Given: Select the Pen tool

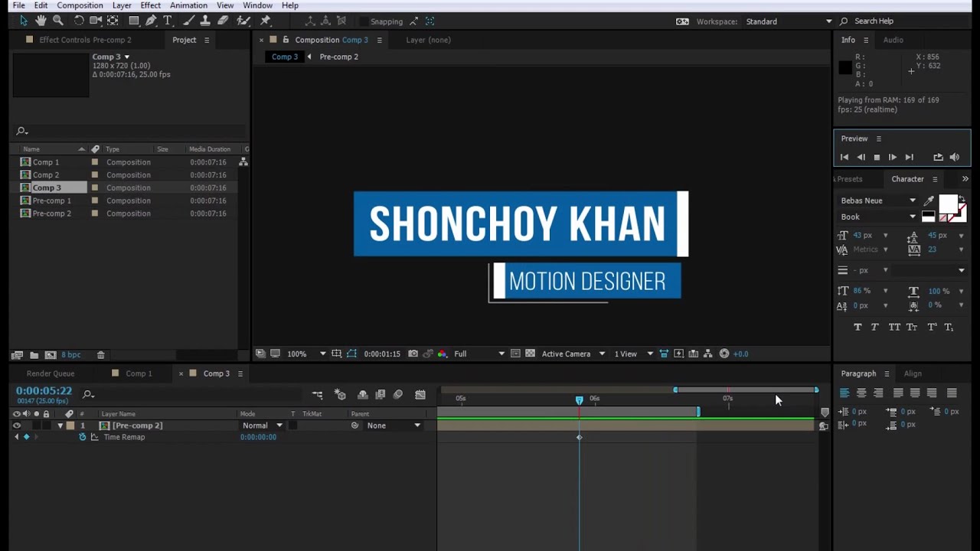Looking at the screenshot, I should tap(152, 21).
